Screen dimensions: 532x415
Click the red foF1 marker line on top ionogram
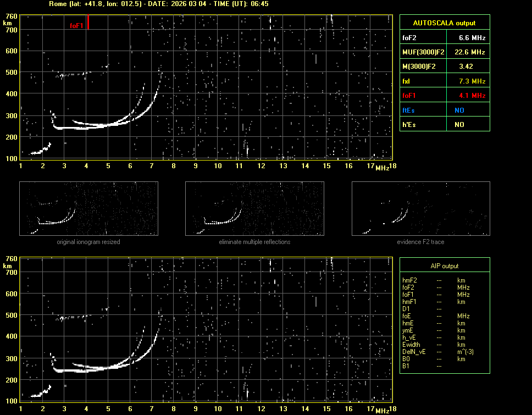[x=88, y=23]
